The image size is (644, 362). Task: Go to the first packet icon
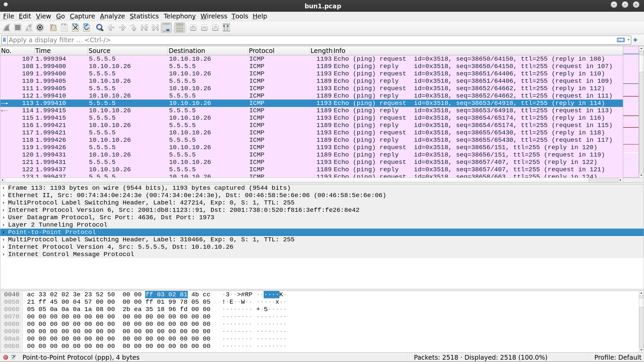[144, 28]
